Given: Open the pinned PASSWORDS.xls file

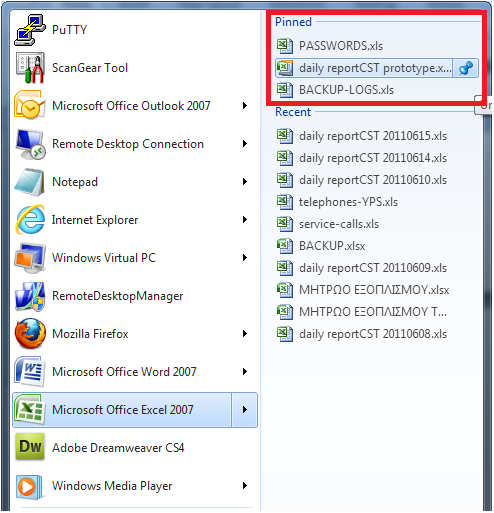Looking at the screenshot, I should pos(377,46).
